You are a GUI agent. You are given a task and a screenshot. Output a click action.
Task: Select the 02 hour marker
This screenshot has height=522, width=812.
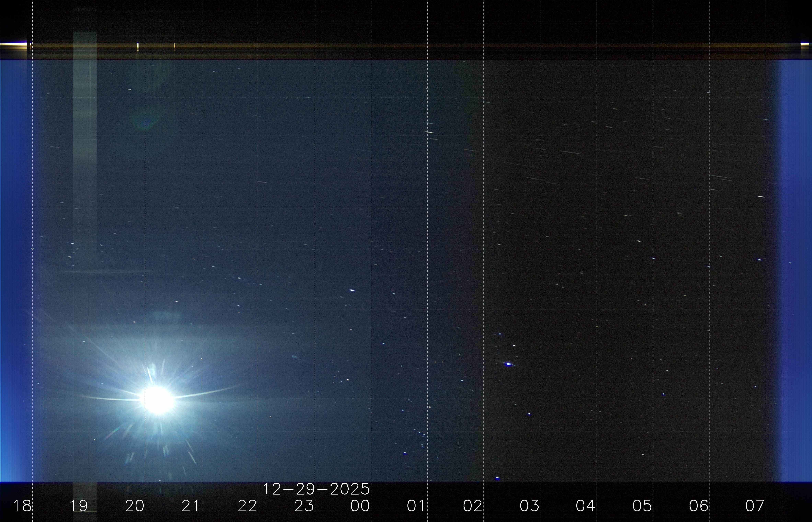tap(473, 506)
